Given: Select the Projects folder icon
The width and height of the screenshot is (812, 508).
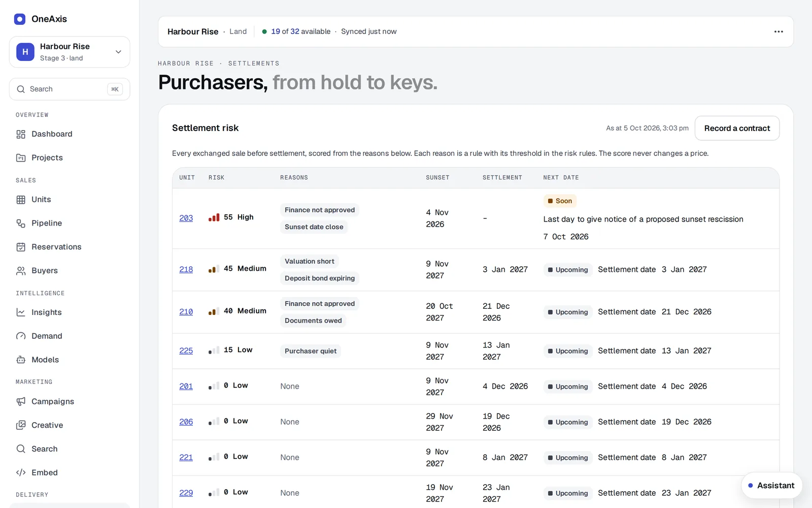Looking at the screenshot, I should coord(21,158).
